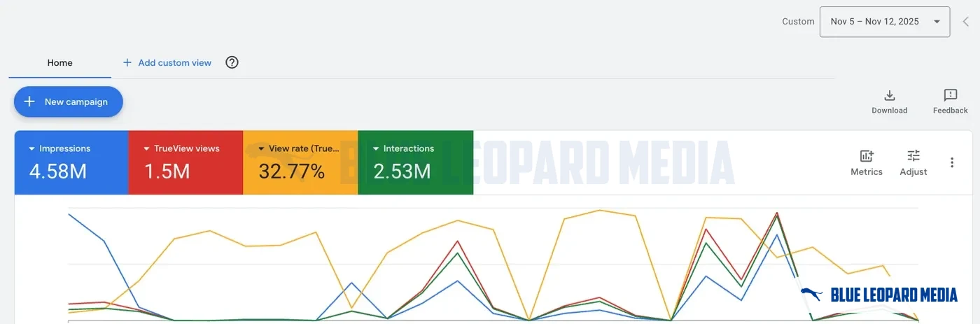The height and width of the screenshot is (324, 980).
Task: Select the 32.77% view rate value
Action: point(291,171)
